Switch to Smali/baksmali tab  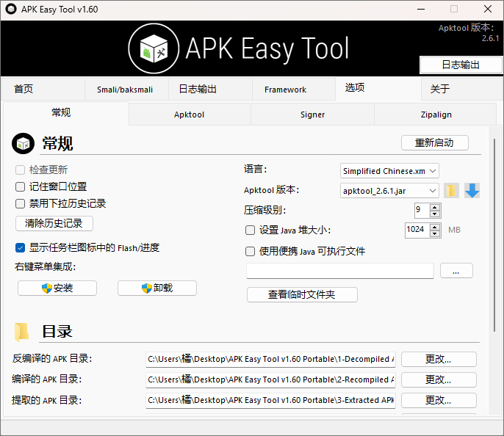tap(126, 90)
